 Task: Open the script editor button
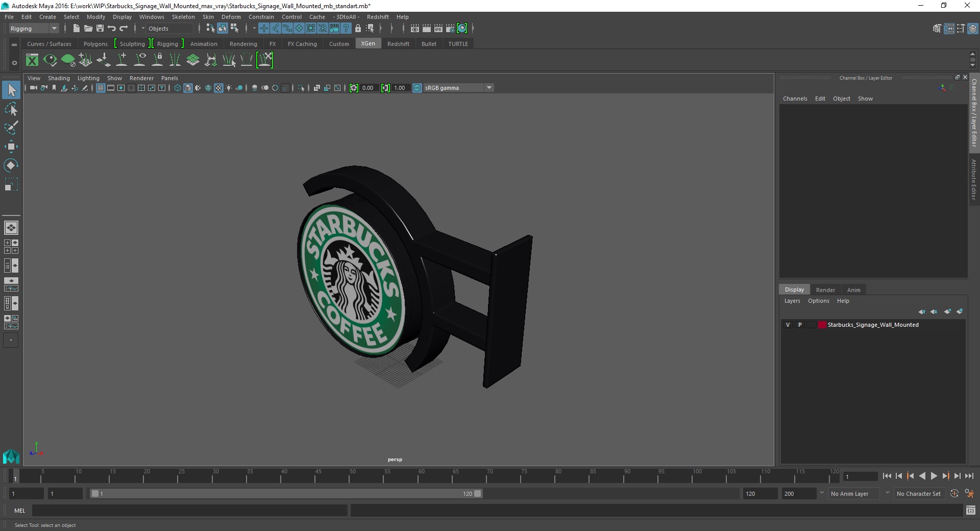(x=970, y=510)
